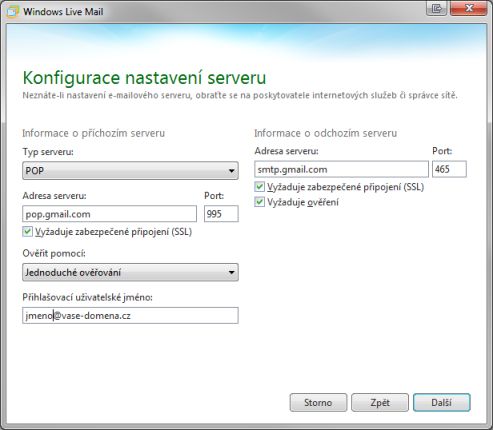Click the 'Informace o odchozím serveru' label
This screenshot has width=493, height=430.
click(326, 133)
